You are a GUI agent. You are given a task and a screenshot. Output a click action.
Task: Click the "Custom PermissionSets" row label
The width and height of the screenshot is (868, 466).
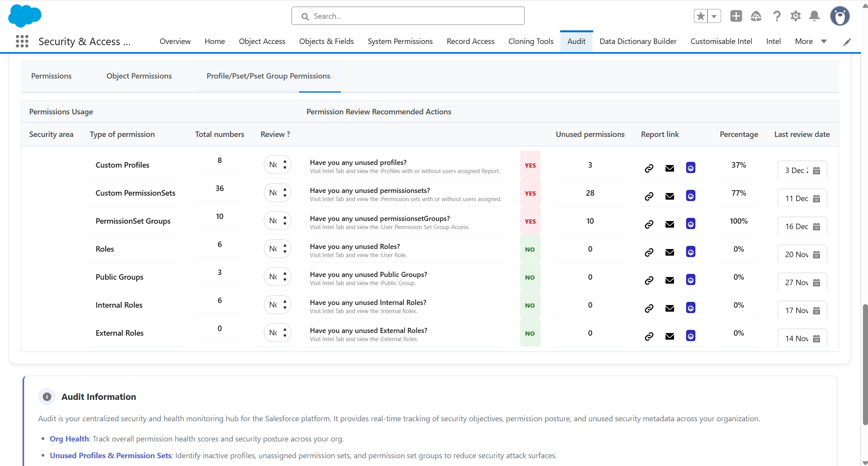[135, 193]
